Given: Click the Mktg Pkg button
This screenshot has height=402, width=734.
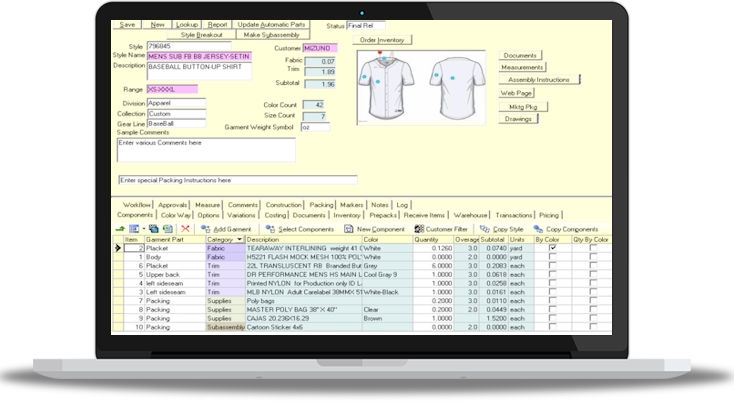Looking at the screenshot, I should 523,107.
